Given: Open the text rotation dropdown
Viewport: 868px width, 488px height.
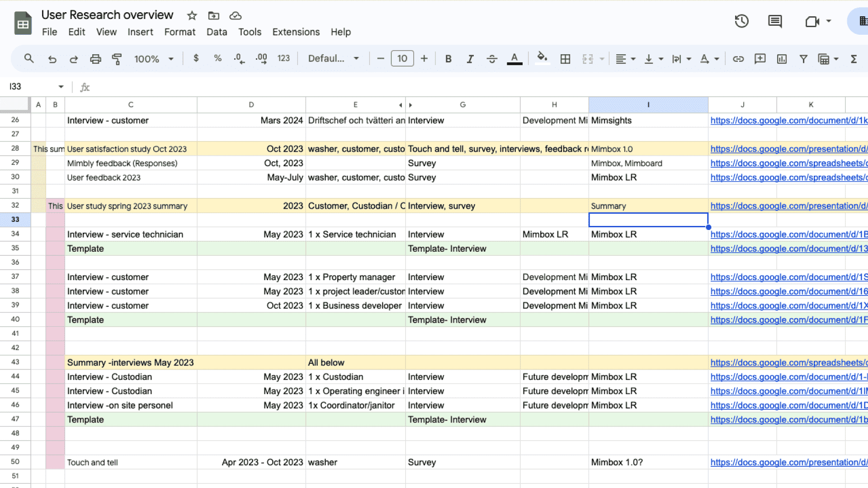Looking at the screenshot, I should (x=709, y=59).
